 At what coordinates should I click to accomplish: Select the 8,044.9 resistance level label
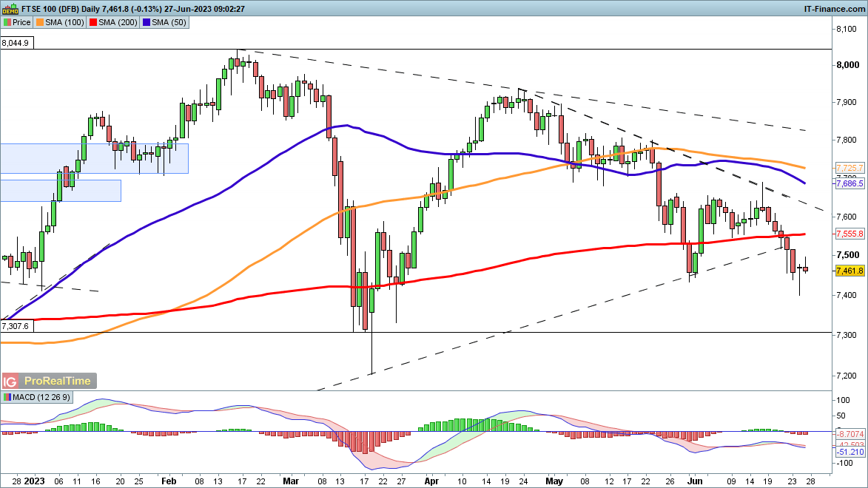tap(16, 44)
